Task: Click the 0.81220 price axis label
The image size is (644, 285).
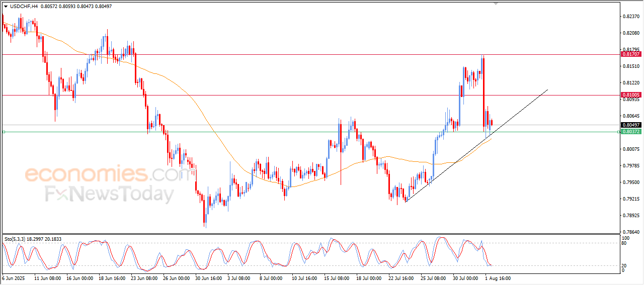Action: pyautogui.click(x=631, y=83)
